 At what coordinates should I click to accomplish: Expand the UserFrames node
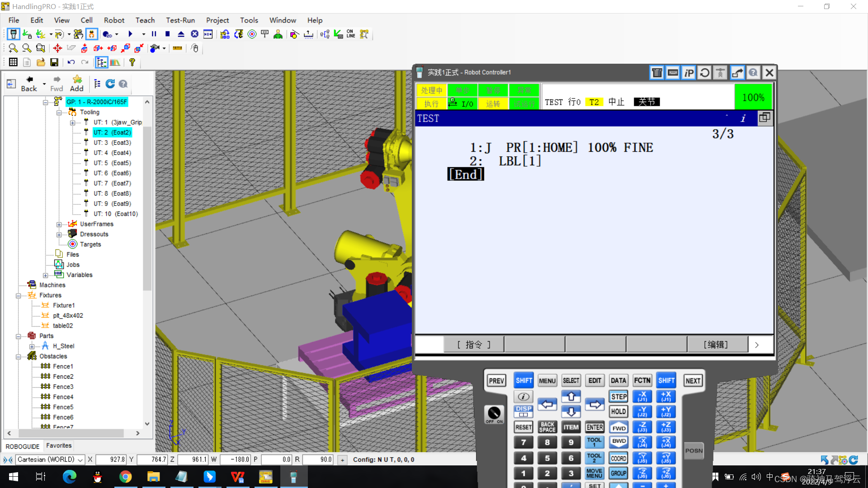pos(59,225)
